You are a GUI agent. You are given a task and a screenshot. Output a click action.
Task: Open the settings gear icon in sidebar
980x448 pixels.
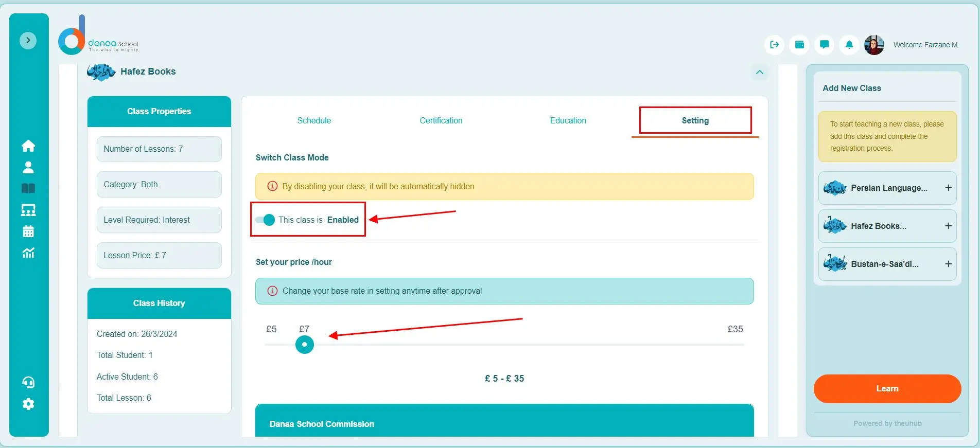pos(28,404)
